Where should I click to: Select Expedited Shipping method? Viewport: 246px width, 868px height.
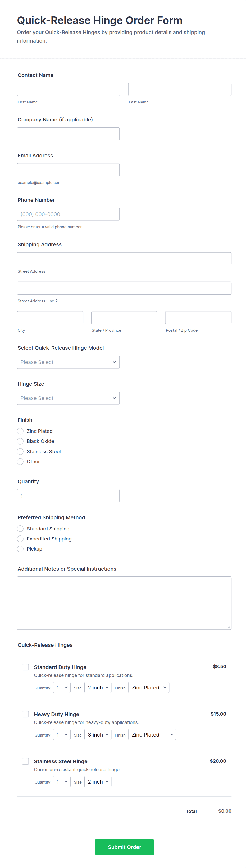(20, 539)
